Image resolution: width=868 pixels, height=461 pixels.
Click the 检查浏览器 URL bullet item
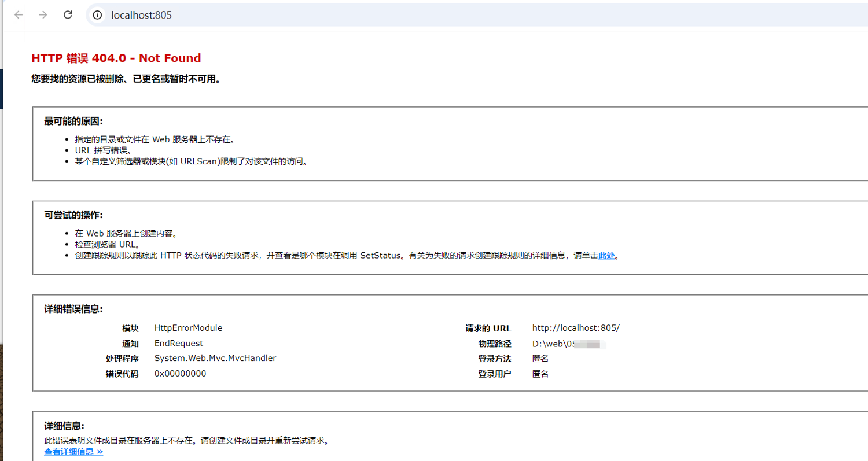click(108, 245)
